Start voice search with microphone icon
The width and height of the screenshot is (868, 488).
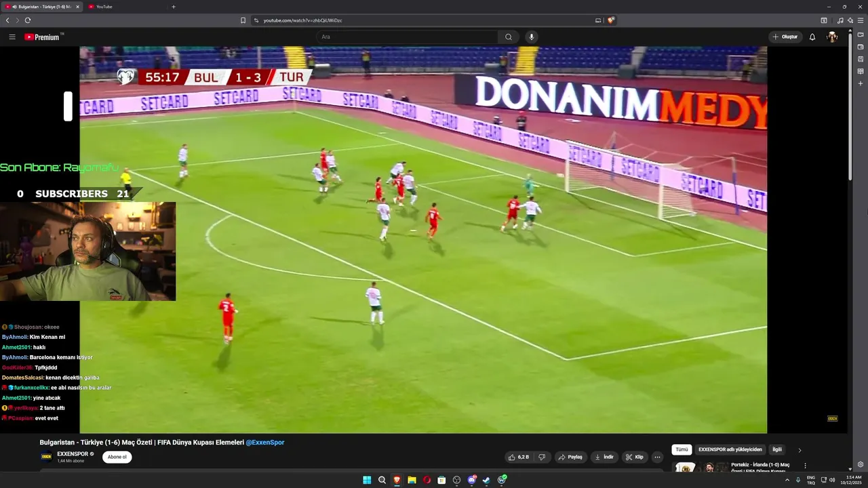[531, 37]
